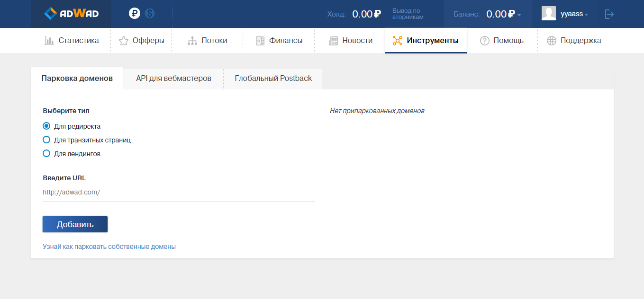Open Узнай как парковать собственные домены link
The width and height of the screenshot is (644, 299).
(109, 246)
